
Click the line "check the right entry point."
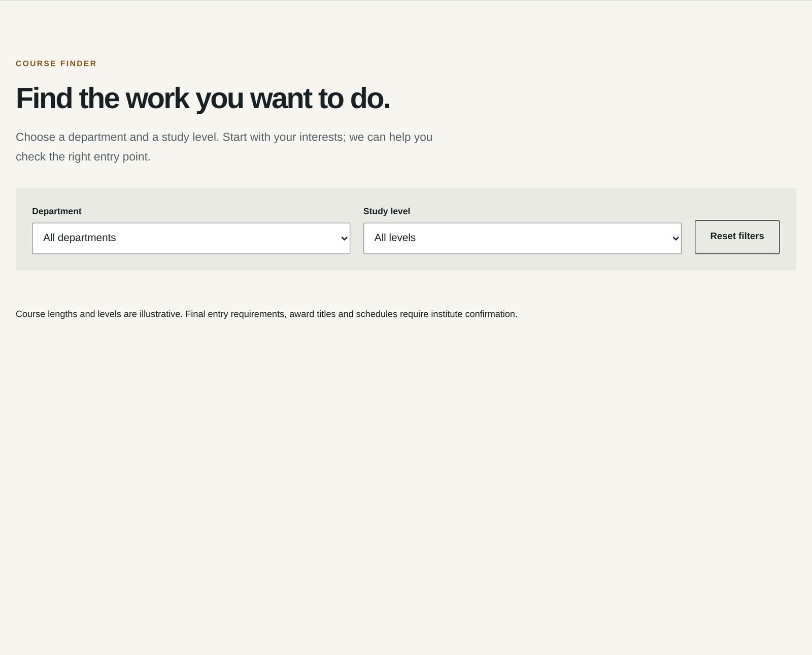[83, 157]
